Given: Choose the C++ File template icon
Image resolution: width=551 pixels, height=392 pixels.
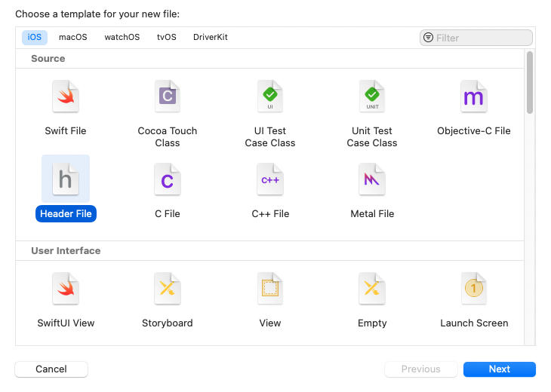Looking at the screenshot, I should tap(270, 179).
